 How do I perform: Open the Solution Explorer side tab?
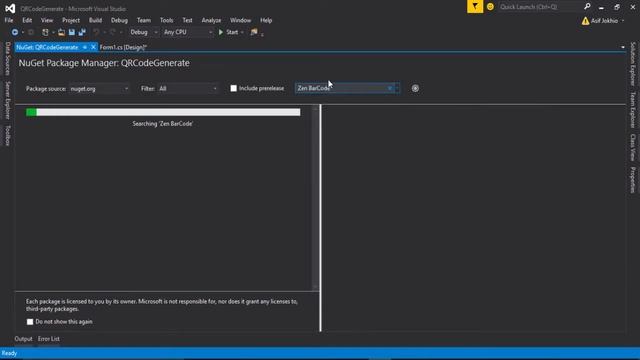point(633,64)
